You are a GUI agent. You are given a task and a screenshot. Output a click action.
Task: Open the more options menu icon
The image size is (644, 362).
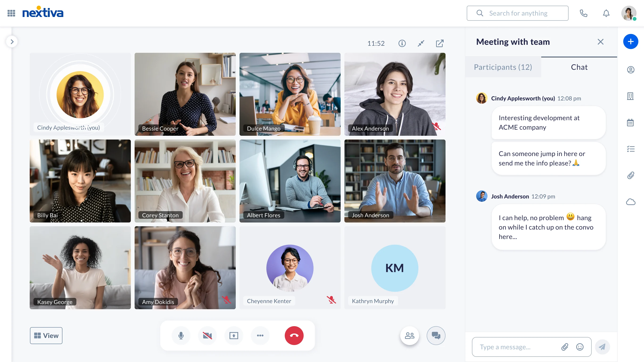click(260, 335)
